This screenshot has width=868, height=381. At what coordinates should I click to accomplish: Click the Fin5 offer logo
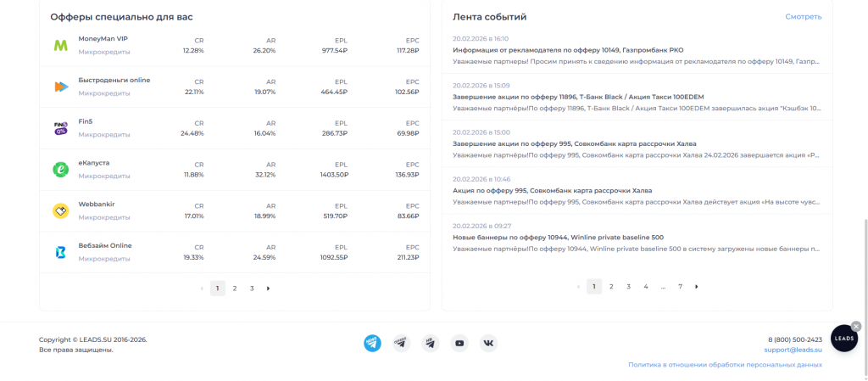click(61, 128)
